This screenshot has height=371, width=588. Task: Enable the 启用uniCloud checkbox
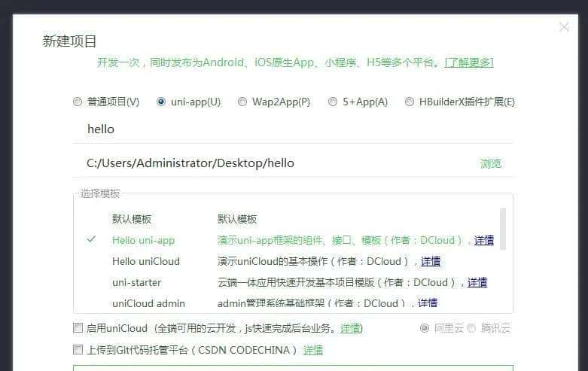click(78, 328)
